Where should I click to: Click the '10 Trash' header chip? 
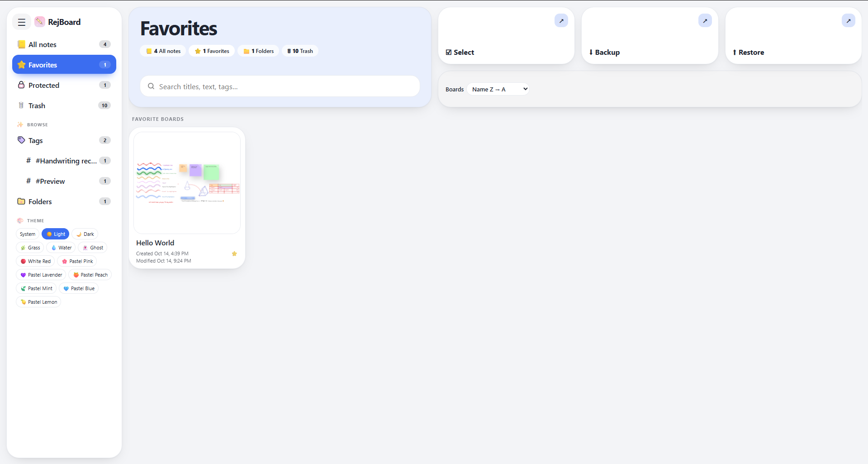[300, 51]
